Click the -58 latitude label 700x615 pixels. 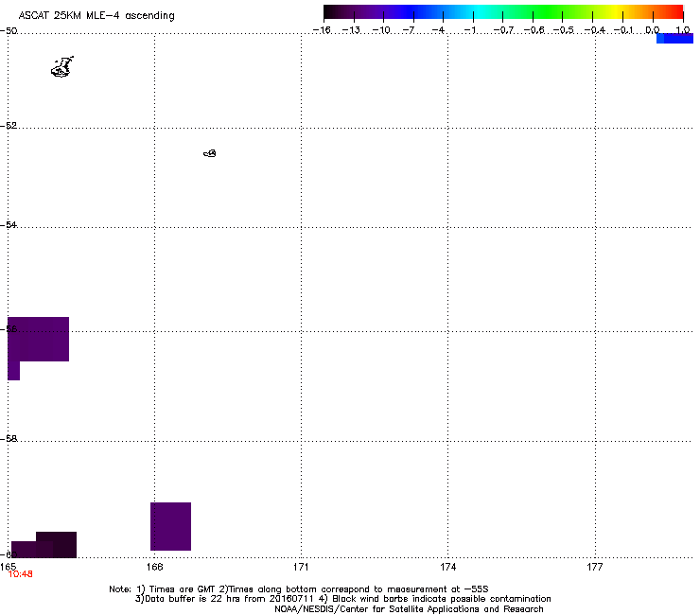(9, 439)
